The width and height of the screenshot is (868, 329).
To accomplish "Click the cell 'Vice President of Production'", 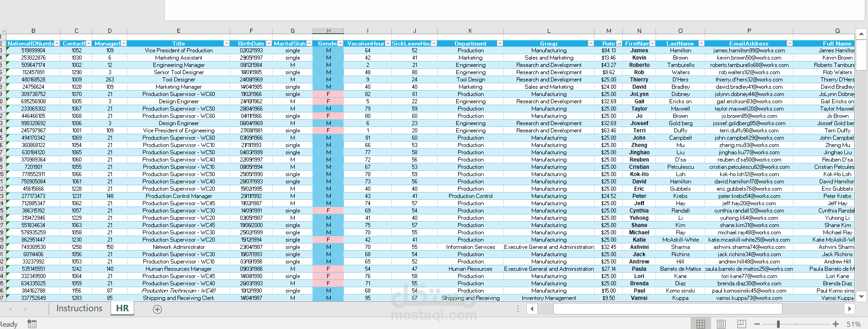I will [179, 51].
